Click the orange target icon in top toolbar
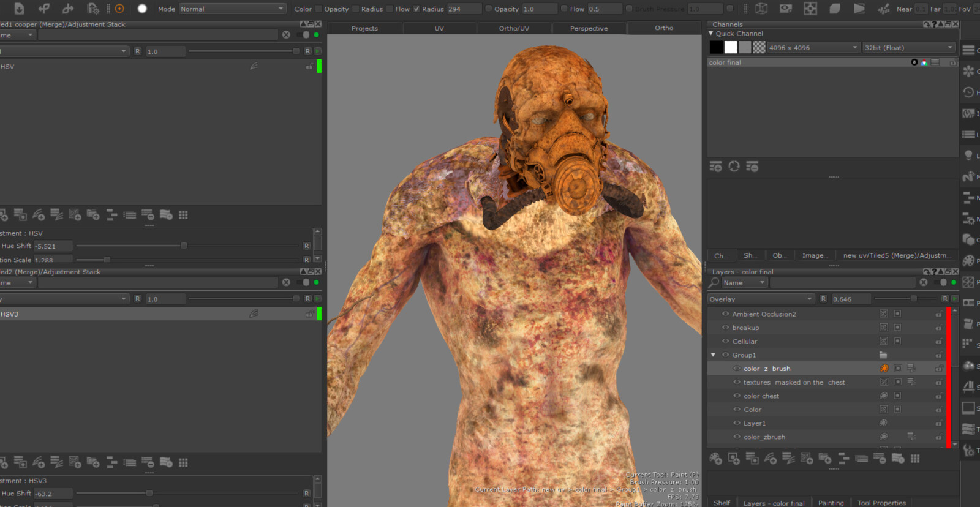 coord(119,9)
